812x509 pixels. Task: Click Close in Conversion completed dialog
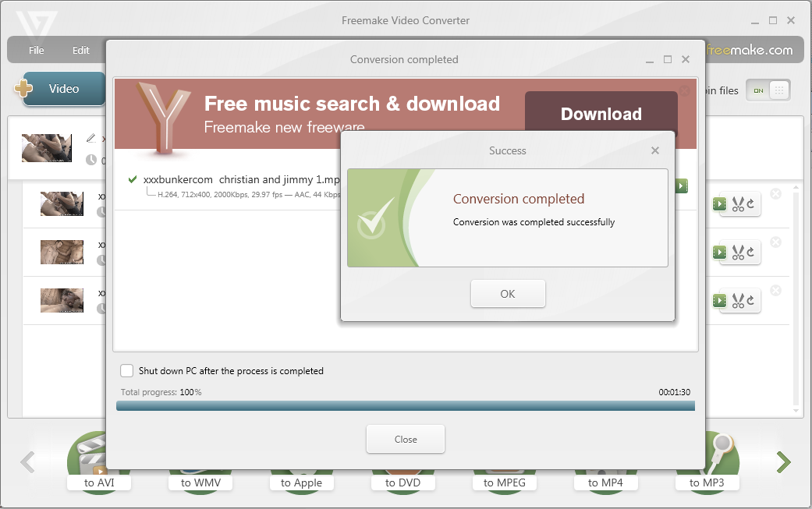click(x=406, y=439)
